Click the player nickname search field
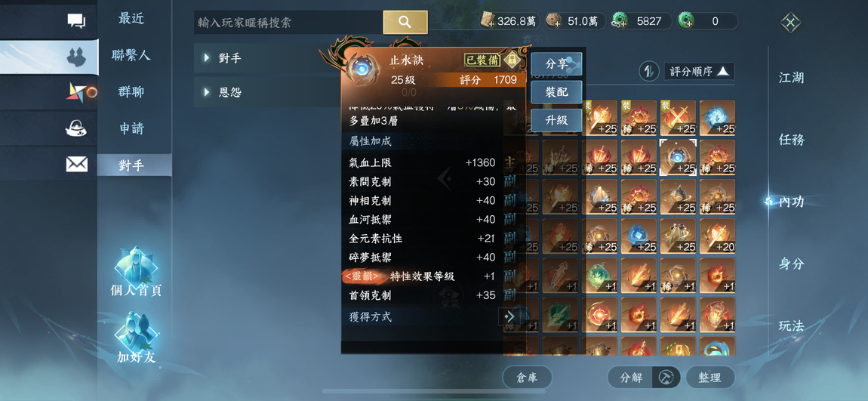The height and width of the screenshot is (401, 868). 288,22
